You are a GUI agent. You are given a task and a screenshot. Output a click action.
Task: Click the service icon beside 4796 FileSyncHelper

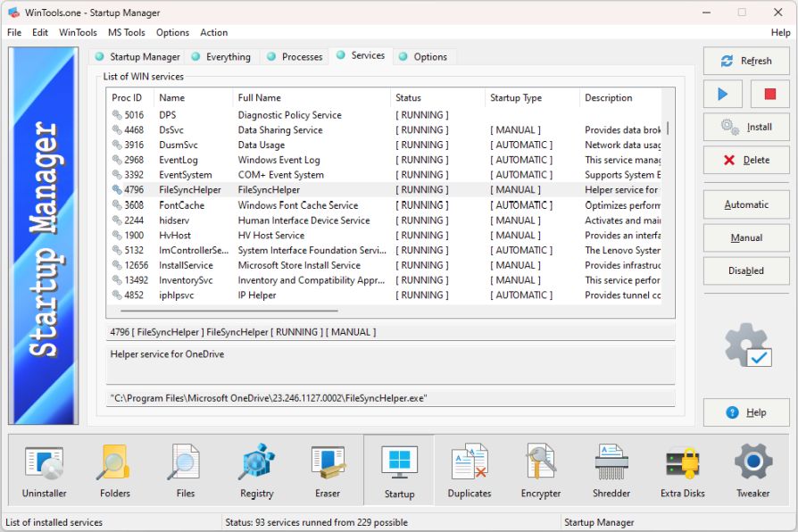click(117, 189)
